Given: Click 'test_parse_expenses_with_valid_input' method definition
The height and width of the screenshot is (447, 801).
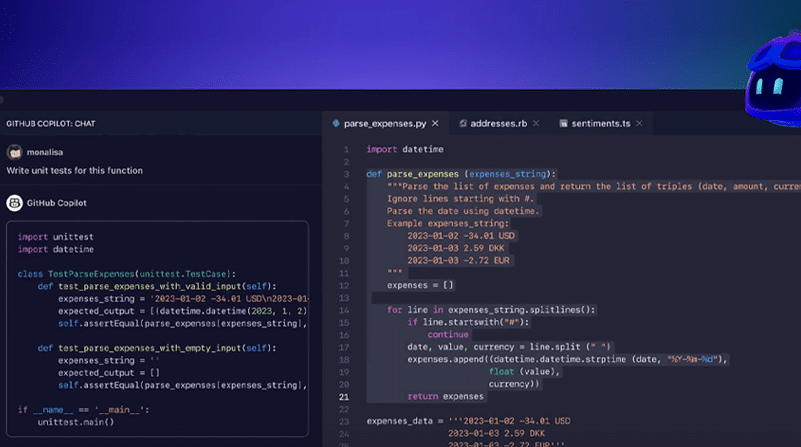Looking at the screenshot, I should [157, 286].
